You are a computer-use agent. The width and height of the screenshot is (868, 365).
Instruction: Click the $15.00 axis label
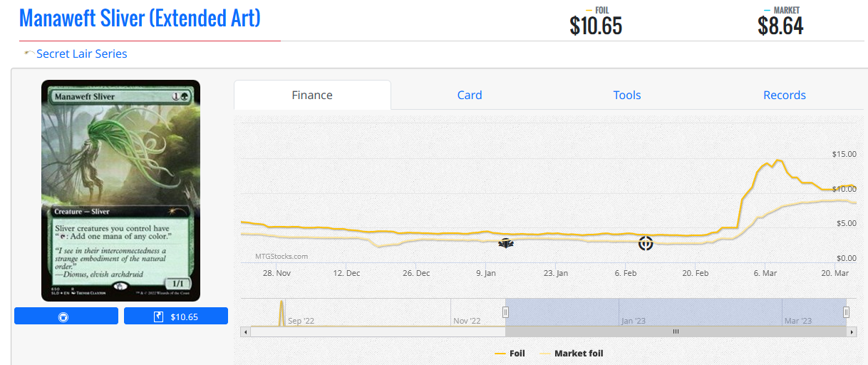click(844, 154)
